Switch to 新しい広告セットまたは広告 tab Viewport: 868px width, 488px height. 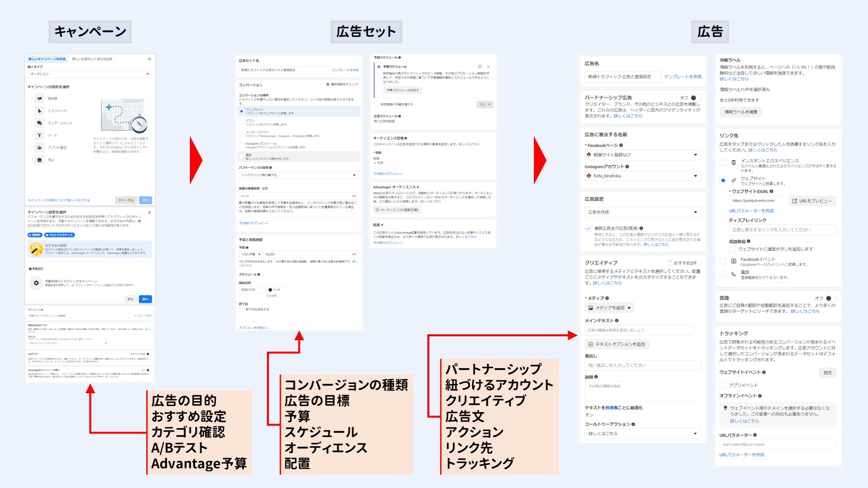[92, 59]
